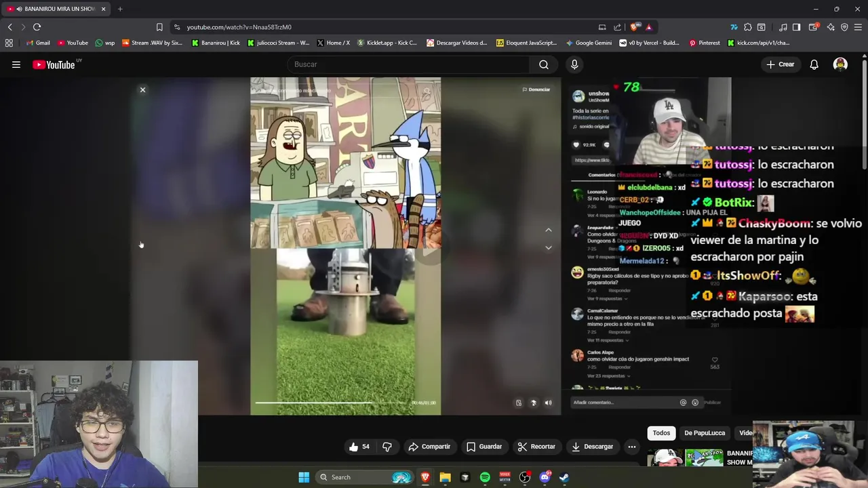Open the BANANIROU SHOW recommended video thumbnail
Viewport: 868px width, 488px height.
(x=685, y=457)
